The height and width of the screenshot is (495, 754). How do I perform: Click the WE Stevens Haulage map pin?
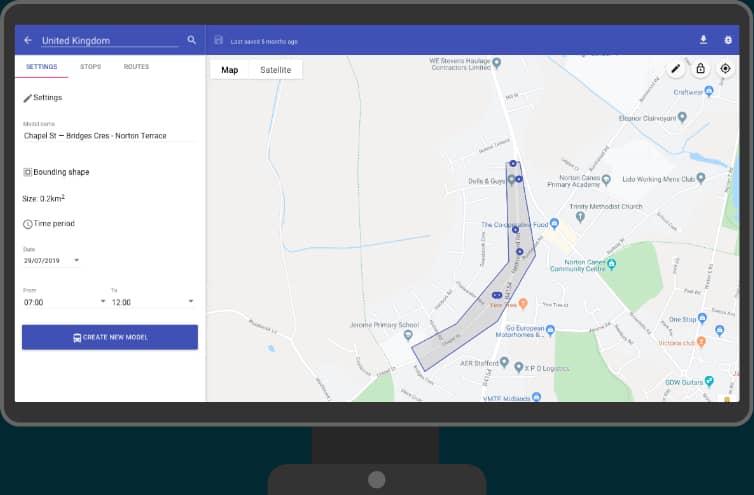pyautogui.click(x=497, y=63)
